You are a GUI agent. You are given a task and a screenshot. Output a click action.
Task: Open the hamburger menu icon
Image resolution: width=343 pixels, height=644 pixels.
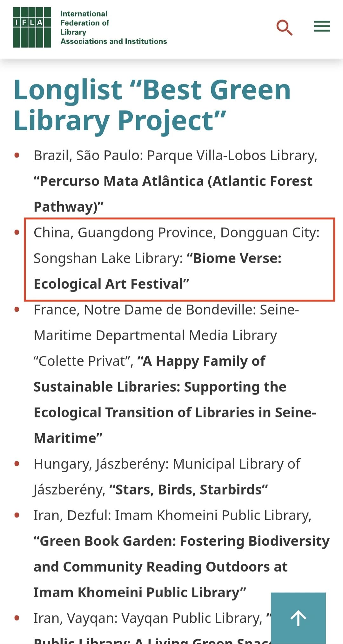point(322,26)
